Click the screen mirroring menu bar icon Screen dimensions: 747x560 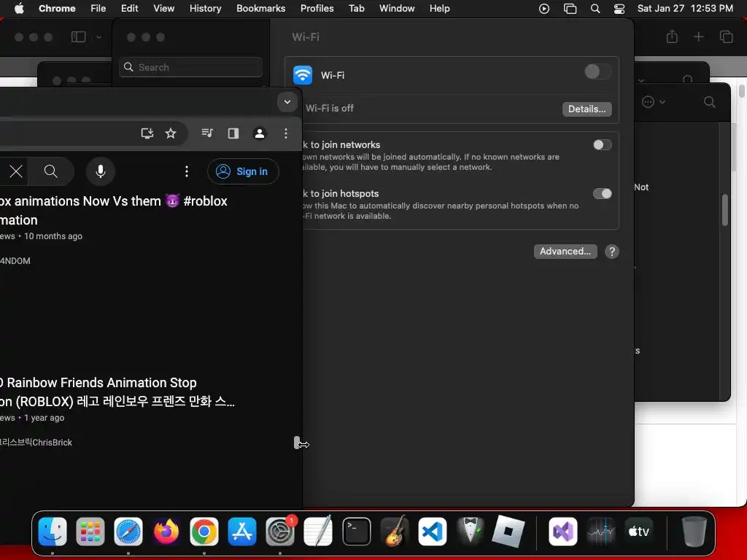point(570,9)
